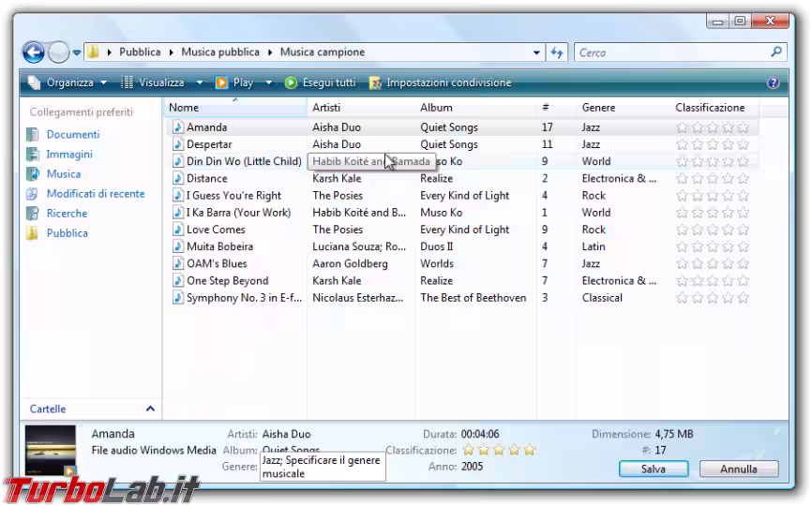Expand the Organizza dropdown menu
Viewport: 812px width, 506px height.
(68, 82)
